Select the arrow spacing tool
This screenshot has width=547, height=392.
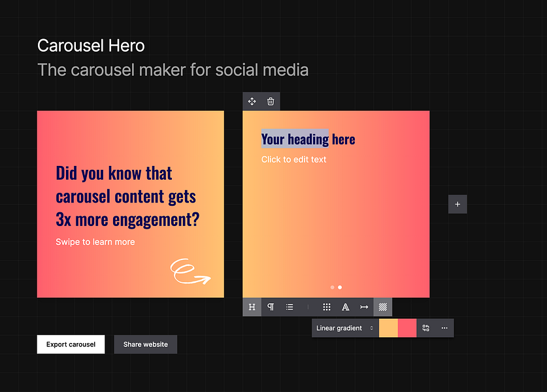pyautogui.click(x=364, y=307)
